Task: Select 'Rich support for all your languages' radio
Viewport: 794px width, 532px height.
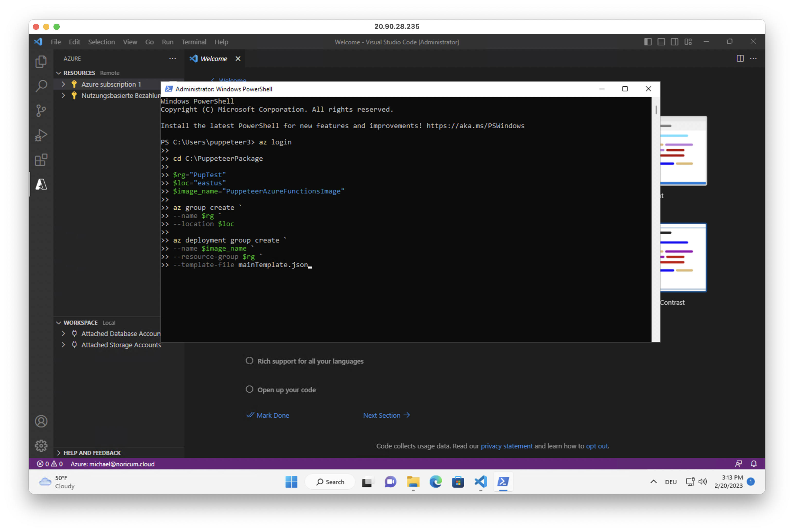Action: [249, 361]
